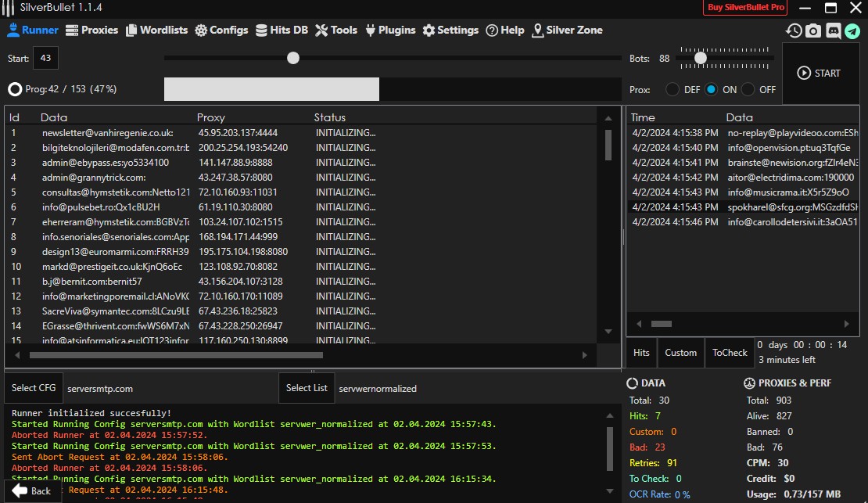Sort data table by Proxy column
Image resolution: width=868 pixels, height=503 pixels.
pos(211,117)
